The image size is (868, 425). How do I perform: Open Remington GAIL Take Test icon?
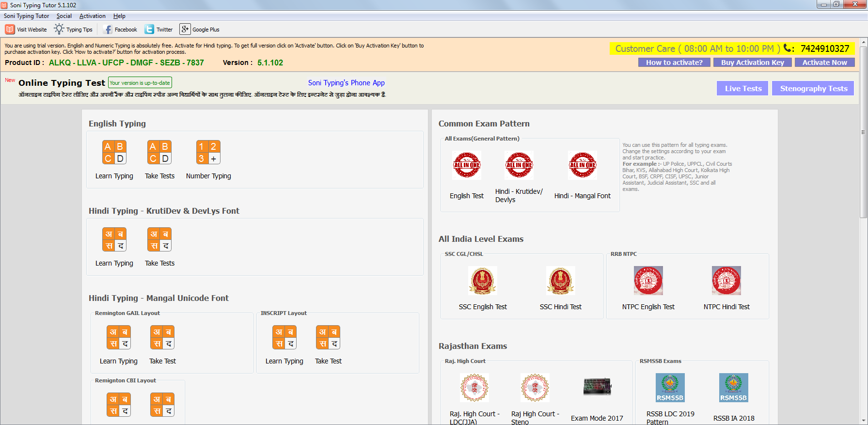(x=162, y=337)
